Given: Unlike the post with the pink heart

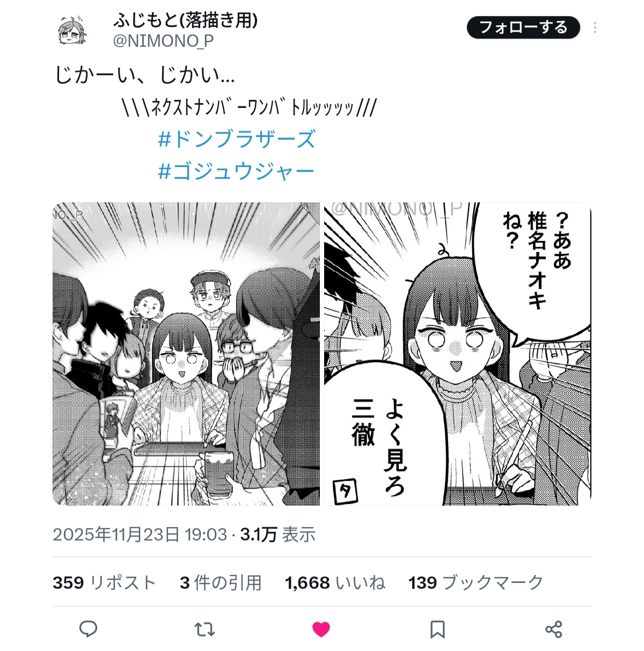Looking at the screenshot, I should tap(321, 629).
